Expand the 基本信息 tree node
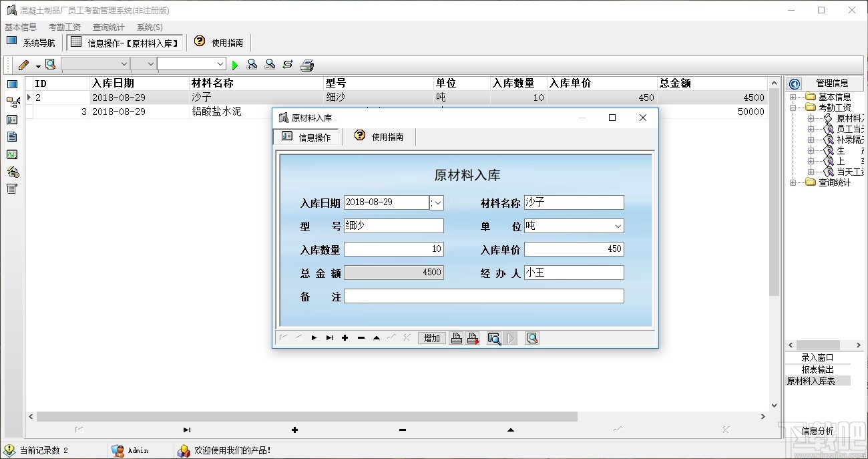 (793, 97)
